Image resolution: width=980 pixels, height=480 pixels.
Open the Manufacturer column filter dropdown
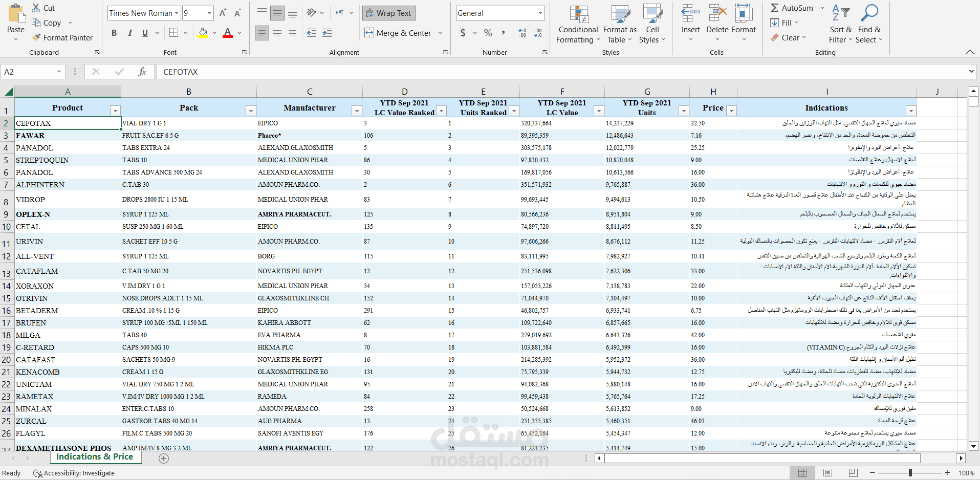pos(357,111)
